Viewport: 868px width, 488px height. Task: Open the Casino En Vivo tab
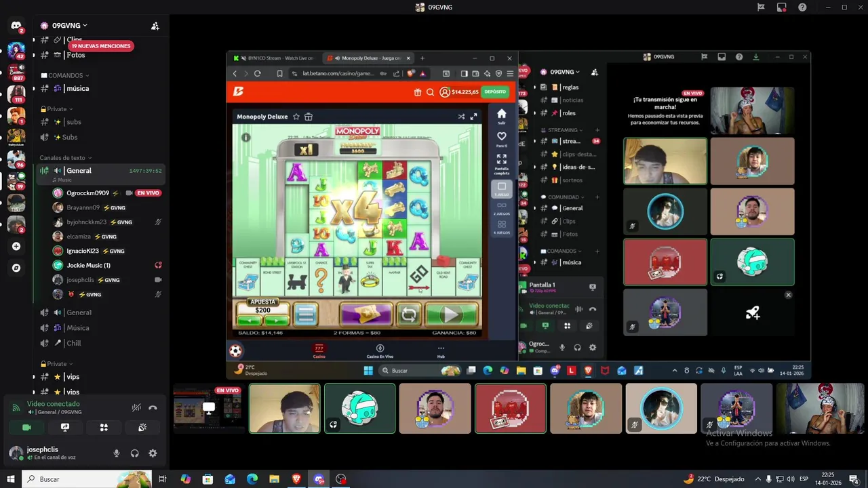(x=380, y=351)
